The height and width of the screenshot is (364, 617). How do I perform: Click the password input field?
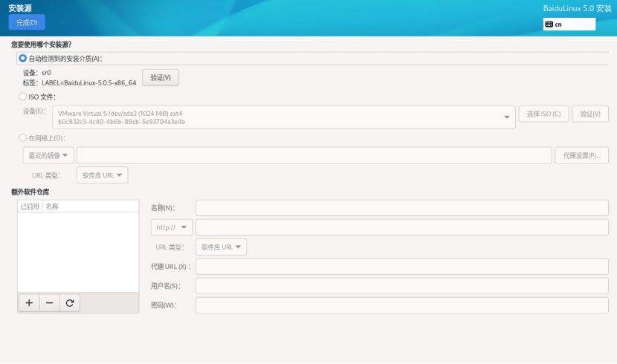pyautogui.click(x=402, y=305)
